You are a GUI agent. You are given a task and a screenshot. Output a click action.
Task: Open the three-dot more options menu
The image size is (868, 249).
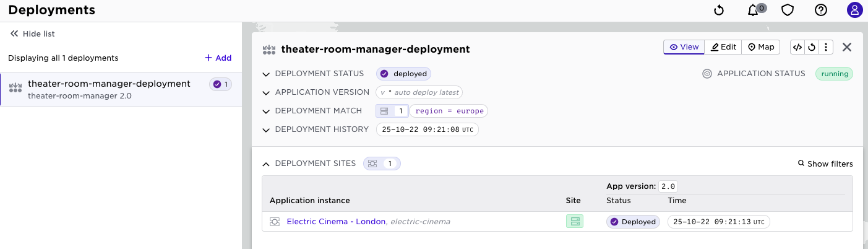[x=827, y=47]
